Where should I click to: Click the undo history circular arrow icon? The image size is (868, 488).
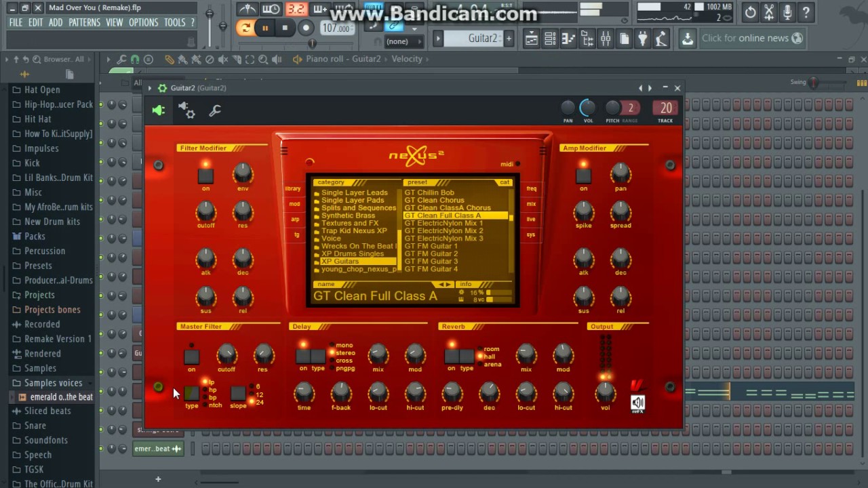point(750,12)
